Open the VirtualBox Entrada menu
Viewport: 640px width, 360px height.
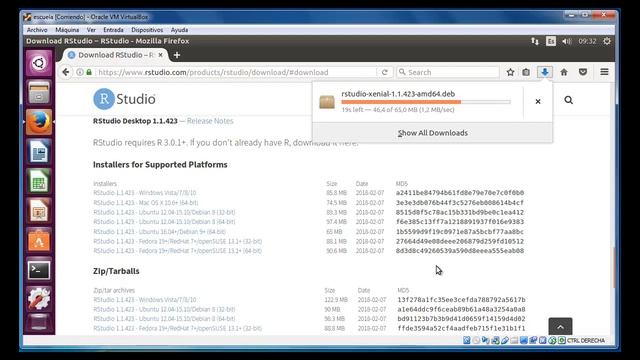113,30
